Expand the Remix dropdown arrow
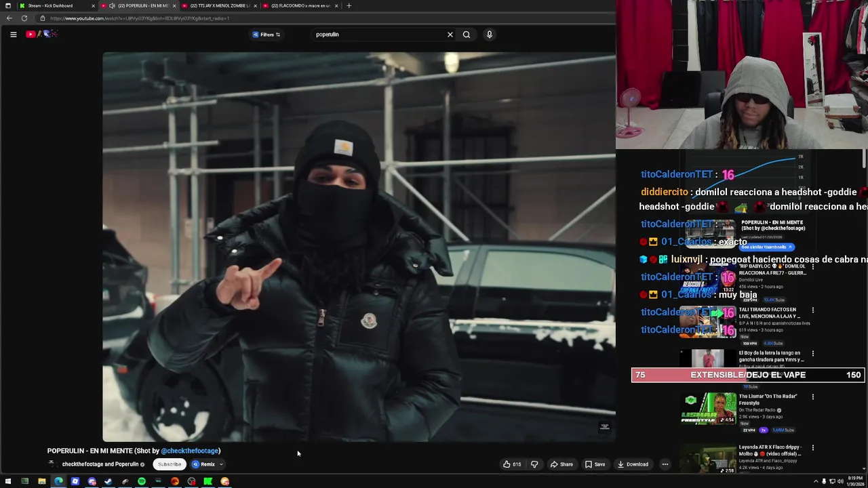The image size is (868, 488). tap(221, 464)
